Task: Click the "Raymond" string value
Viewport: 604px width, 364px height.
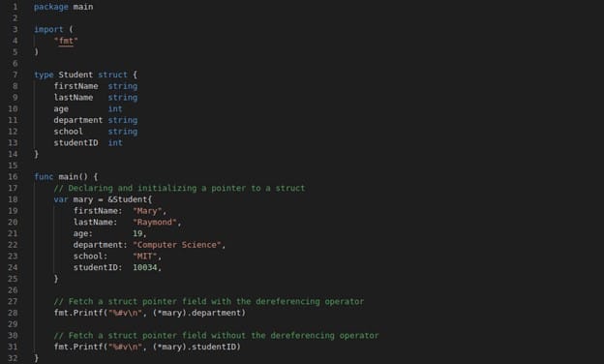Action: point(155,223)
